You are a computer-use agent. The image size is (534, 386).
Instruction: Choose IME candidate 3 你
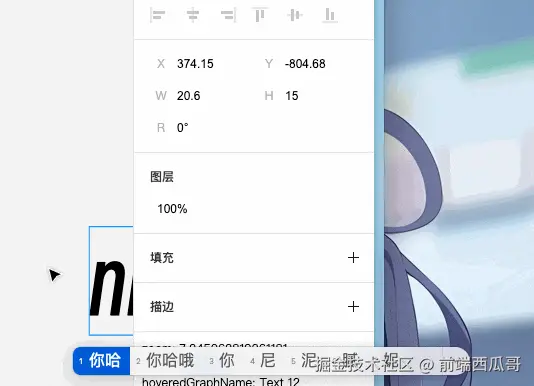pos(222,361)
